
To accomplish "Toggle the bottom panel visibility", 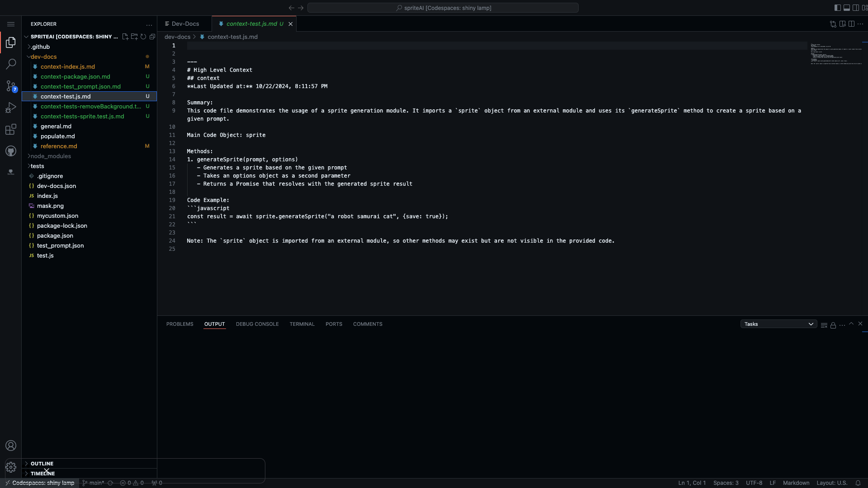I will pos(847,8).
